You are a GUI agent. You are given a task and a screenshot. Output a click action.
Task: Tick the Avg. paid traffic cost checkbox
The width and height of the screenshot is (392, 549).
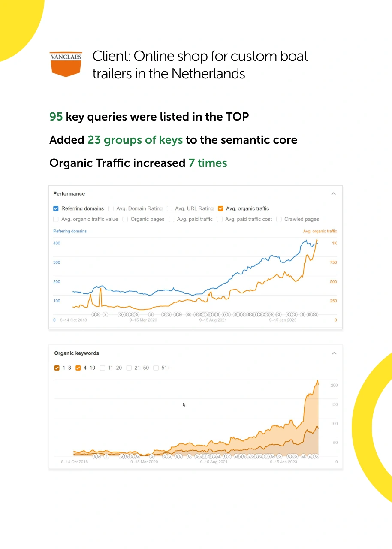point(220,220)
